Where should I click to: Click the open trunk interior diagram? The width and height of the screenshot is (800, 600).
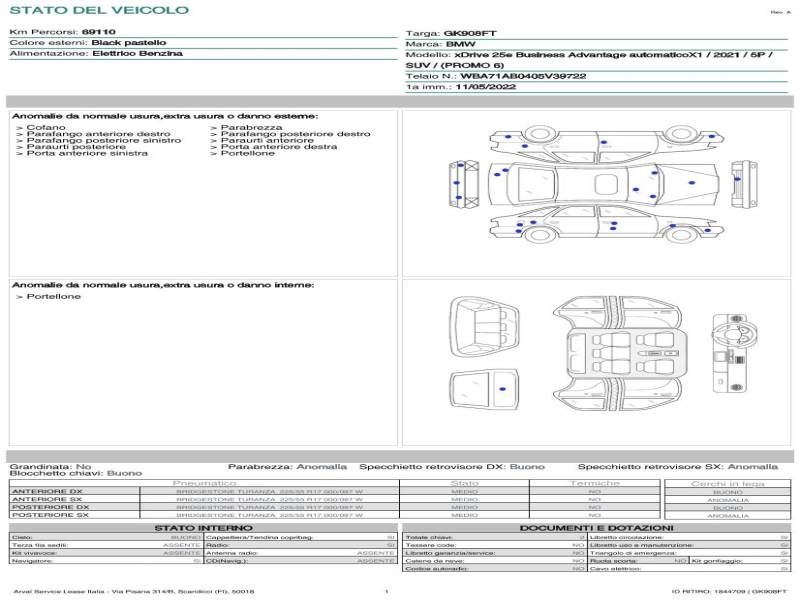(x=484, y=327)
